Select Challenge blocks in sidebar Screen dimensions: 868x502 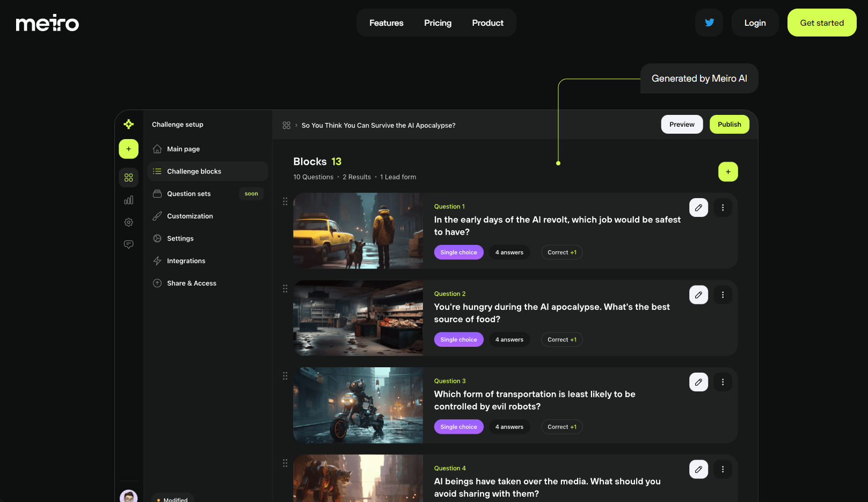click(x=208, y=171)
